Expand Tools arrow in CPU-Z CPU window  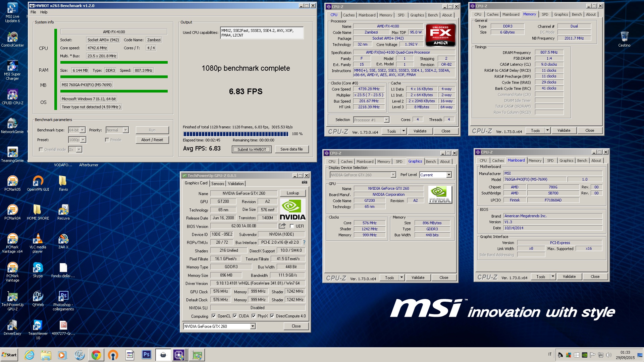[x=404, y=131]
